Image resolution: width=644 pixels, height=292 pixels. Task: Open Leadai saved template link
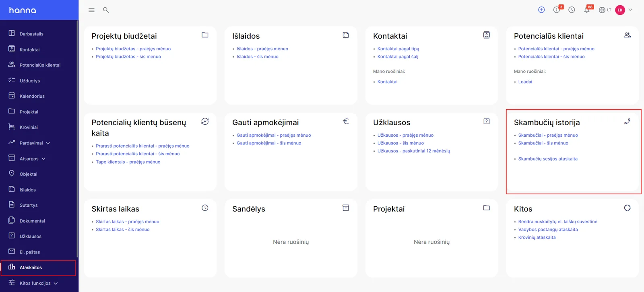(525, 82)
